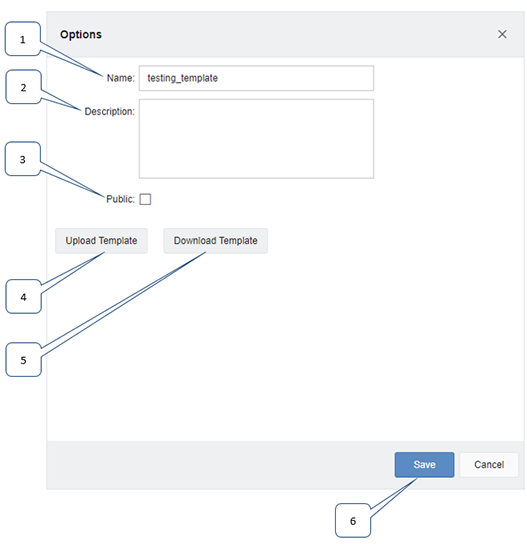The width and height of the screenshot is (527, 544).
Task: Click the Public: label text
Action: [x=120, y=199]
